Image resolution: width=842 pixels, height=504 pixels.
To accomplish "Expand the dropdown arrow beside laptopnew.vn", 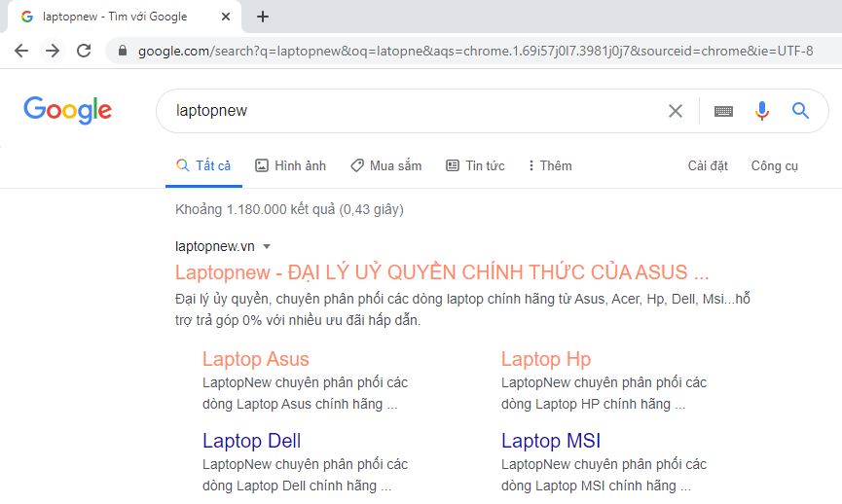I will [267, 246].
